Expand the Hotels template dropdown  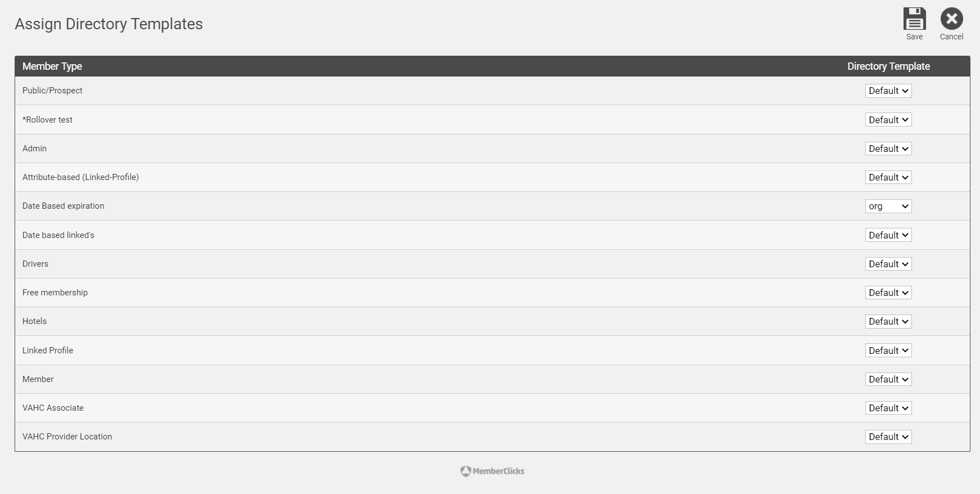point(888,321)
